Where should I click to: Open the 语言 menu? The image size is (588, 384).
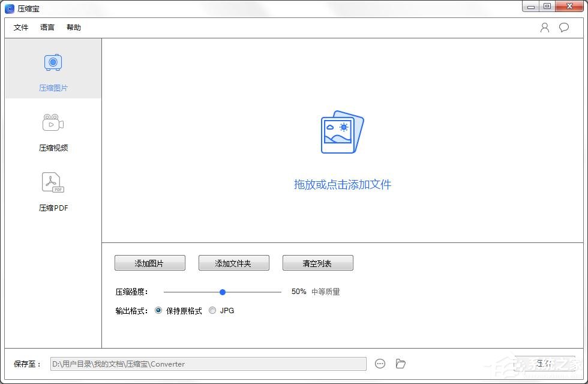[47, 27]
